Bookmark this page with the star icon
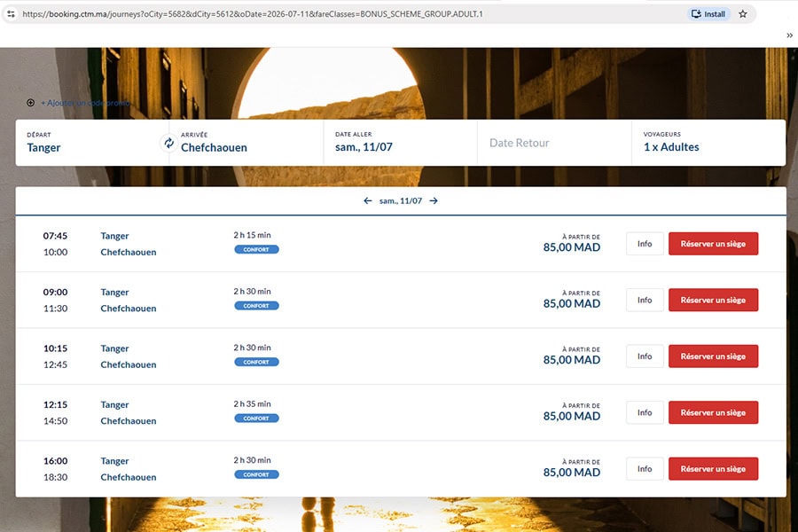This screenshot has height=532, width=798. 742,14
